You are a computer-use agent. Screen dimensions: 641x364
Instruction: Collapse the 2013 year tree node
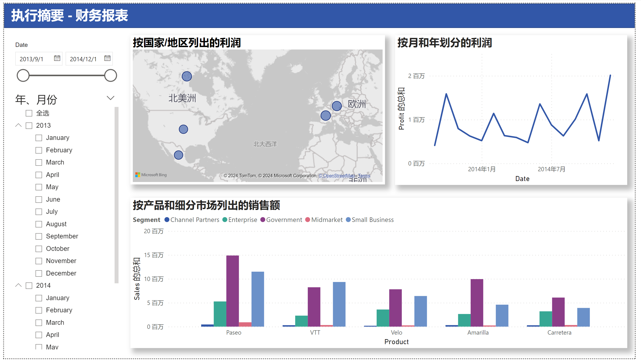click(x=18, y=125)
